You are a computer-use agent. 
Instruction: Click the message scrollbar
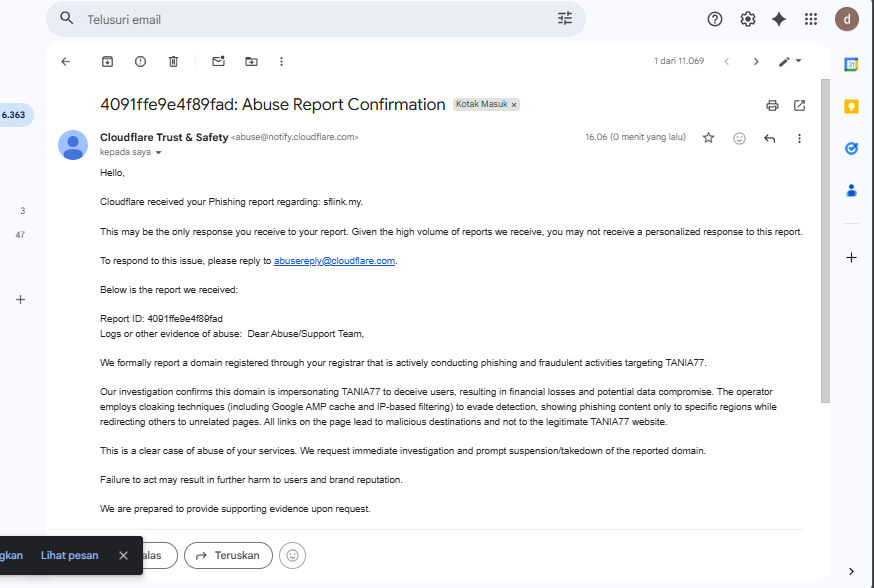pos(825,241)
